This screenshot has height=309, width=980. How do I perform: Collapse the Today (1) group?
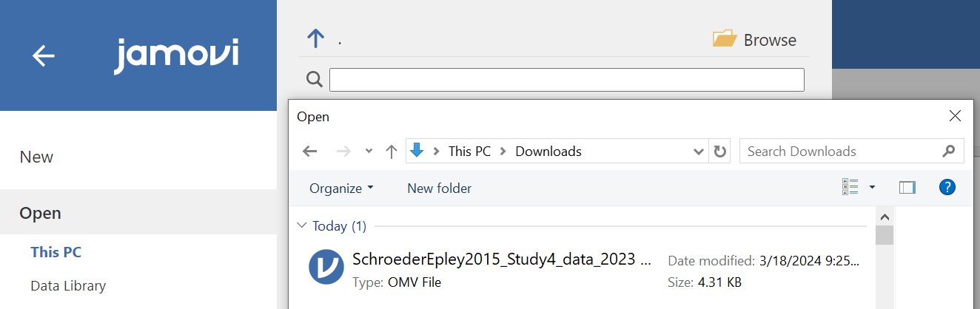pos(301,225)
